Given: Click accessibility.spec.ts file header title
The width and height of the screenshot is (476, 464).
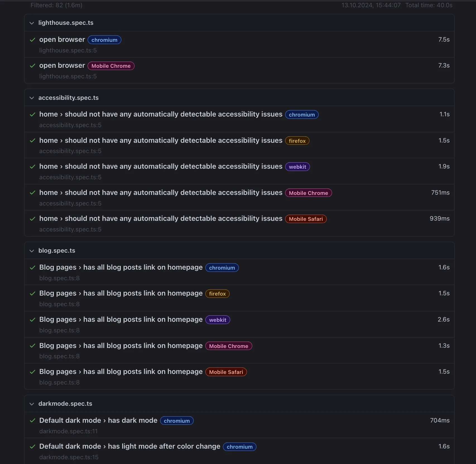Looking at the screenshot, I should pyautogui.click(x=69, y=98).
